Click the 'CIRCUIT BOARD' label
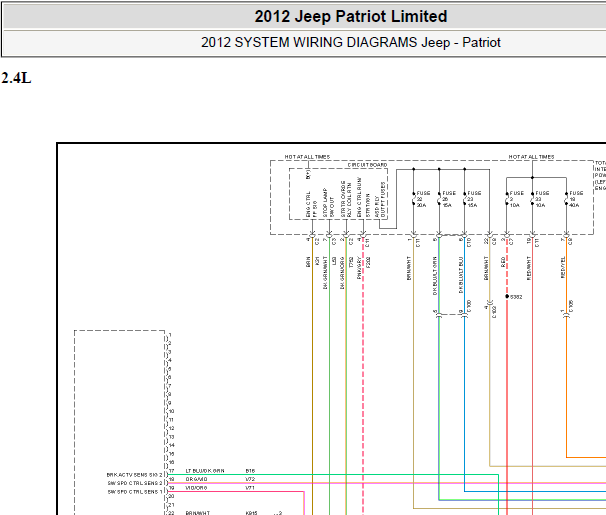 coord(367,165)
